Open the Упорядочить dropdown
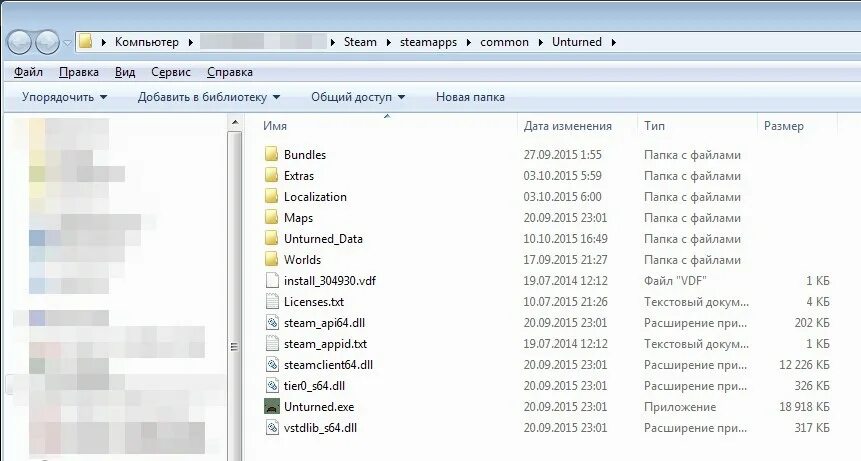Viewport: 861px width, 461px height. tap(64, 97)
